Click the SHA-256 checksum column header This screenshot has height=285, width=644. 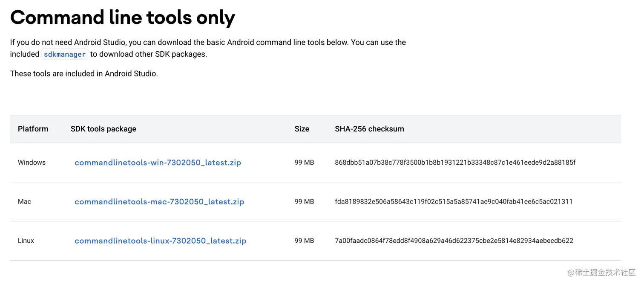click(x=369, y=129)
